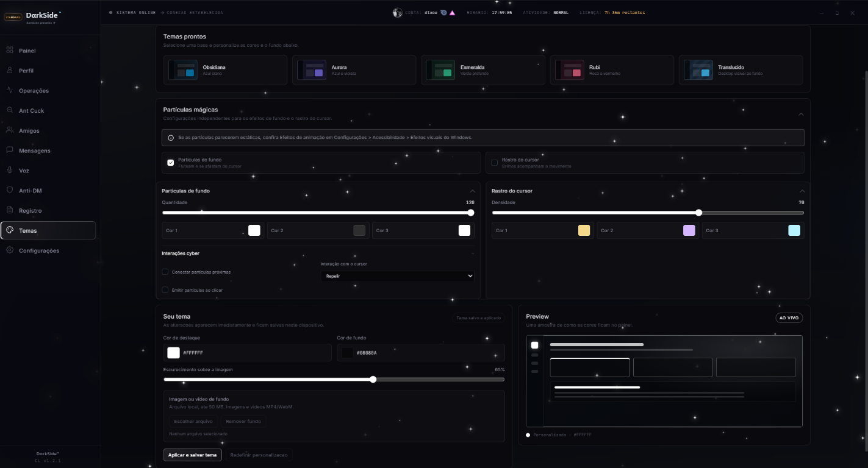This screenshot has width=868, height=468.
Task: Disable the Partículas de fundo checkbox
Action: click(171, 163)
